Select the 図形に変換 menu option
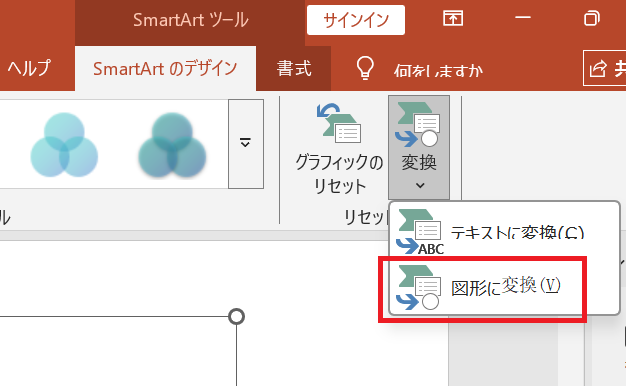Image resolution: width=626 pixels, height=386 pixels. pyautogui.click(x=504, y=287)
